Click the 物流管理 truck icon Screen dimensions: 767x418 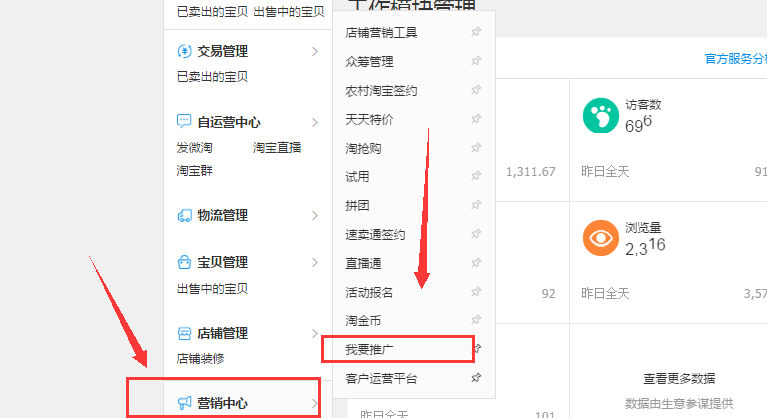[184, 216]
